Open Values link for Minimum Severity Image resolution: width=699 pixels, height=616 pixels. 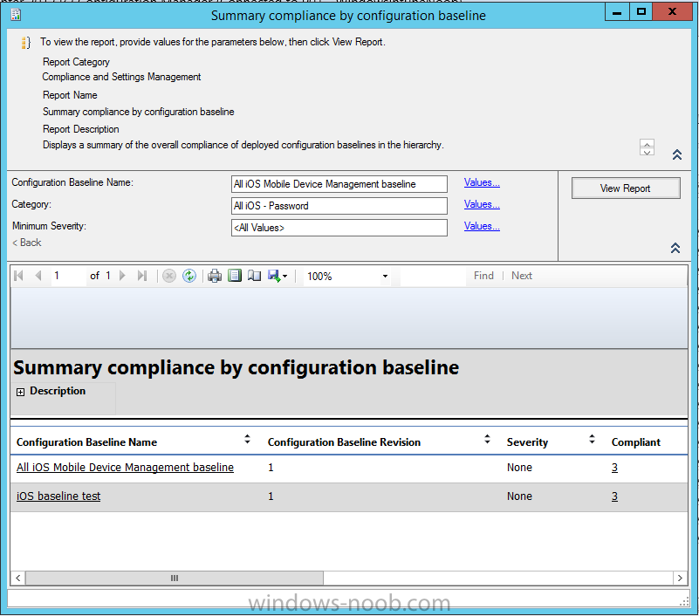[x=482, y=226]
